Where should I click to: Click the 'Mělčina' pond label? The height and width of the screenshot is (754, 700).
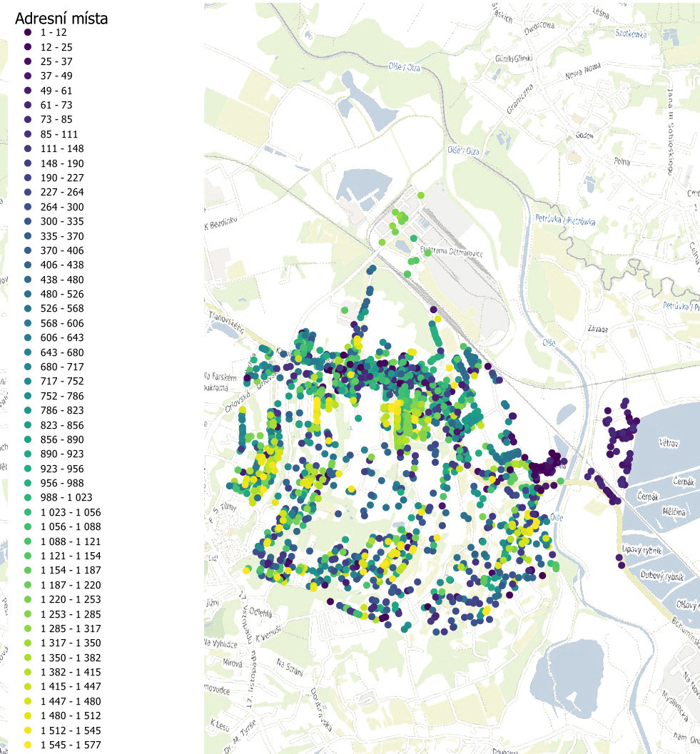[x=674, y=511]
